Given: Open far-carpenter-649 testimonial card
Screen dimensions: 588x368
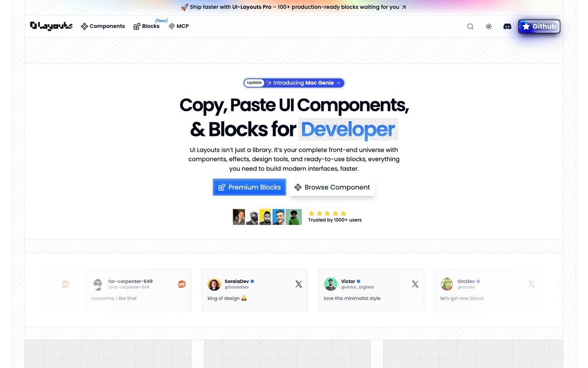Looking at the screenshot, I should (138, 289).
